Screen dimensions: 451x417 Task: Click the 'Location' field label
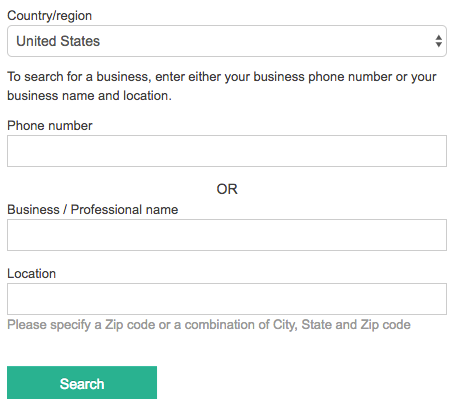coord(31,274)
